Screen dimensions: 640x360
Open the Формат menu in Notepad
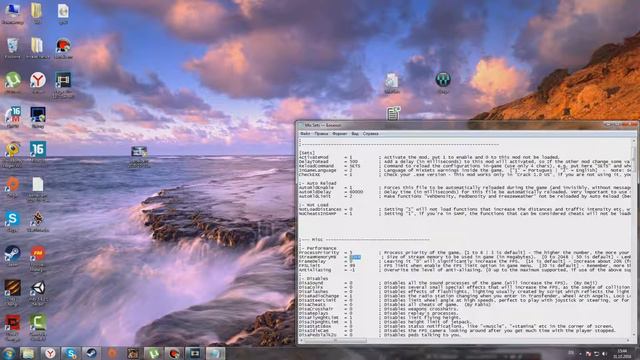click(339, 133)
